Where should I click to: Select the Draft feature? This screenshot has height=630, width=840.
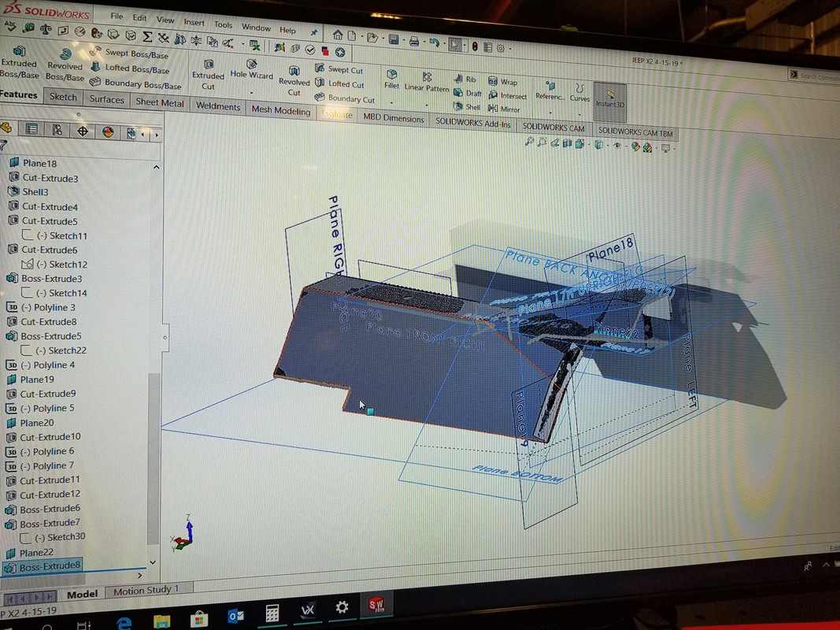468,93
